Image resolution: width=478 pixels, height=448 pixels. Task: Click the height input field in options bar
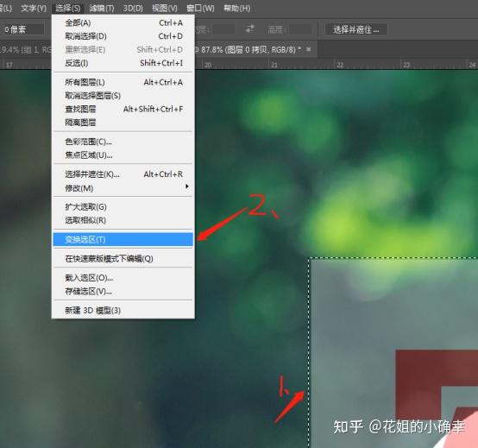click(300, 29)
